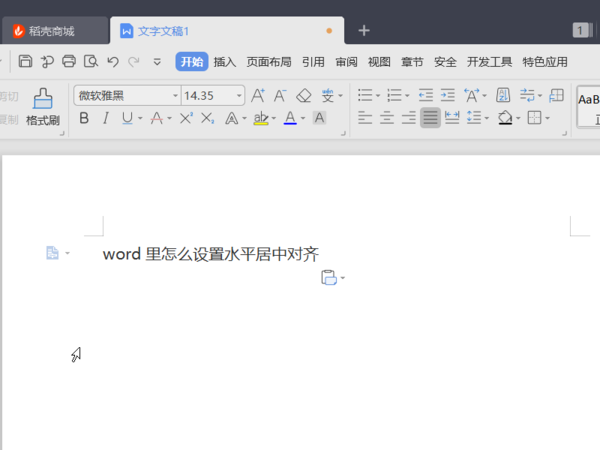Align text left
The image size is (600, 450).
point(365,118)
